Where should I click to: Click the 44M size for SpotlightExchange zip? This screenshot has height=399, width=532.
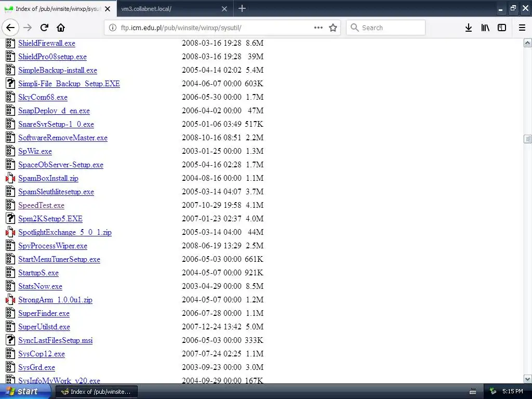(256, 232)
